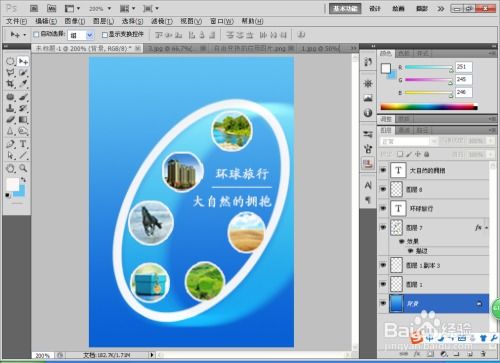This screenshot has width=500, height=363.
Task: Open the Info panel icon in dock
Action: coord(368,113)
